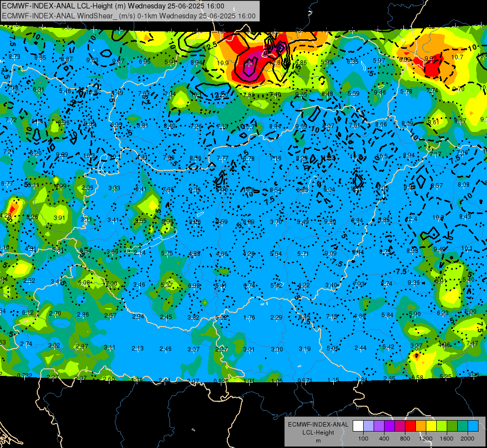Viewport: 487px width, 448px height.
Task: Click the grid value '9.46'
Action: (380, 92)
